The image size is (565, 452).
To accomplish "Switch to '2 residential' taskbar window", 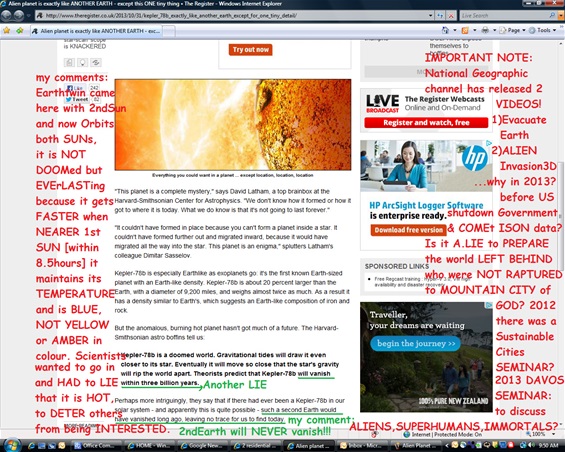I will click(255, 446).
